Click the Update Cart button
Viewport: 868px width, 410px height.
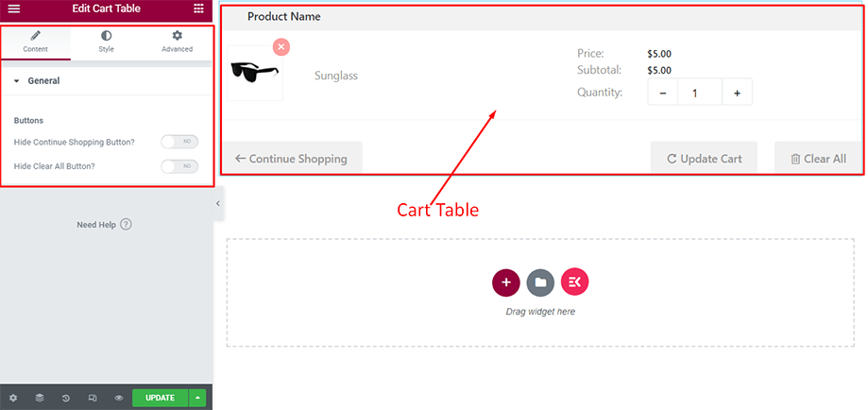point(704,159)
